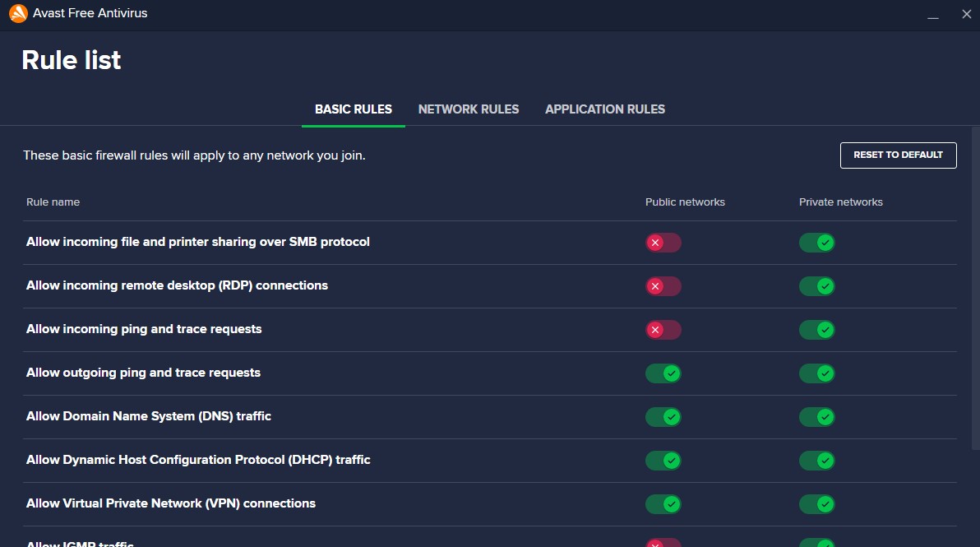Viewport: 980px width, 547px height.
Task: Turn off DHCP traffic on public networks
Action: 663,461
